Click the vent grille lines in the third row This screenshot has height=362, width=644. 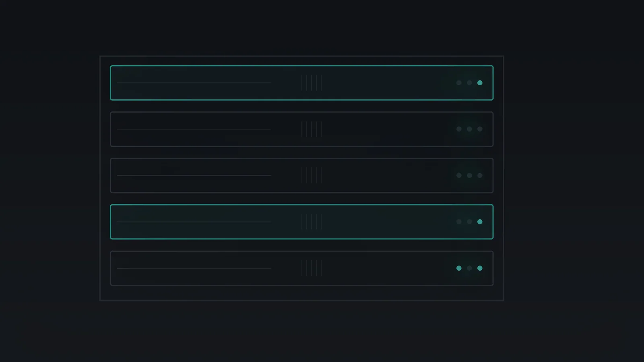coord(312,175)
